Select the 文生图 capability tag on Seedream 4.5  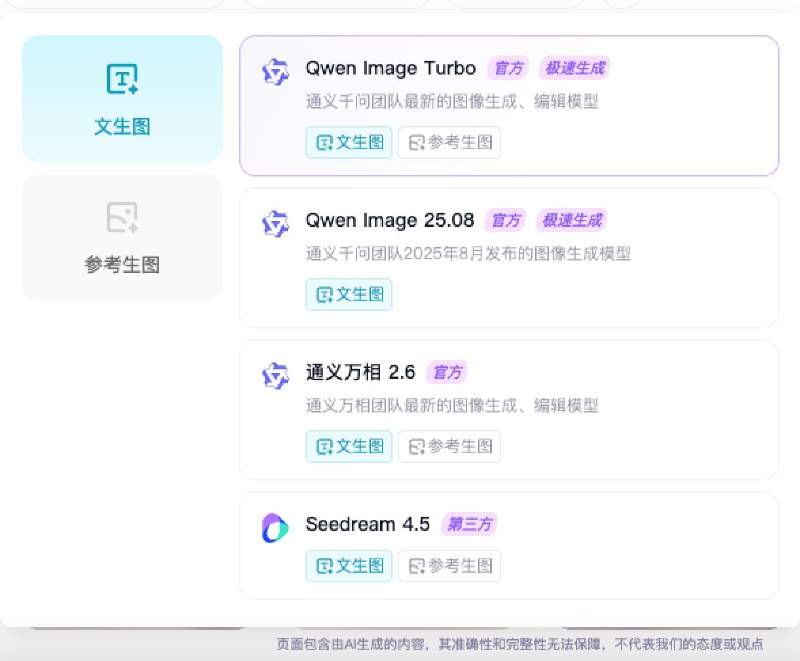tap(348, 565)
